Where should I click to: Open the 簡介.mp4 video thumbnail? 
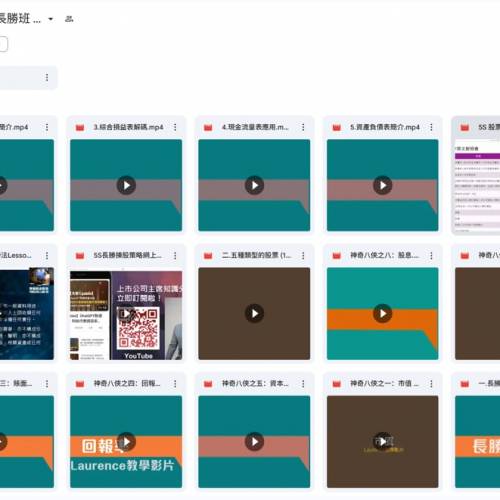coord(27,185)
